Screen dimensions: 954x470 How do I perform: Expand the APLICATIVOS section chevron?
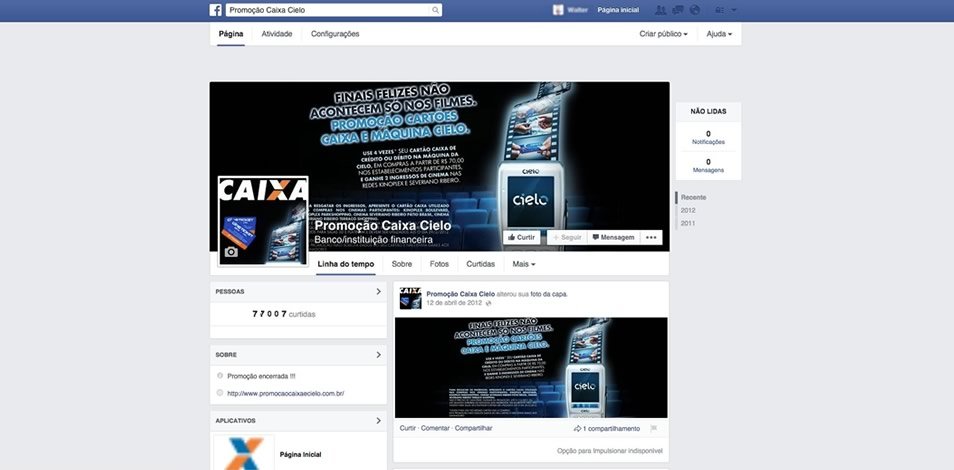click(x=378, y=421)
